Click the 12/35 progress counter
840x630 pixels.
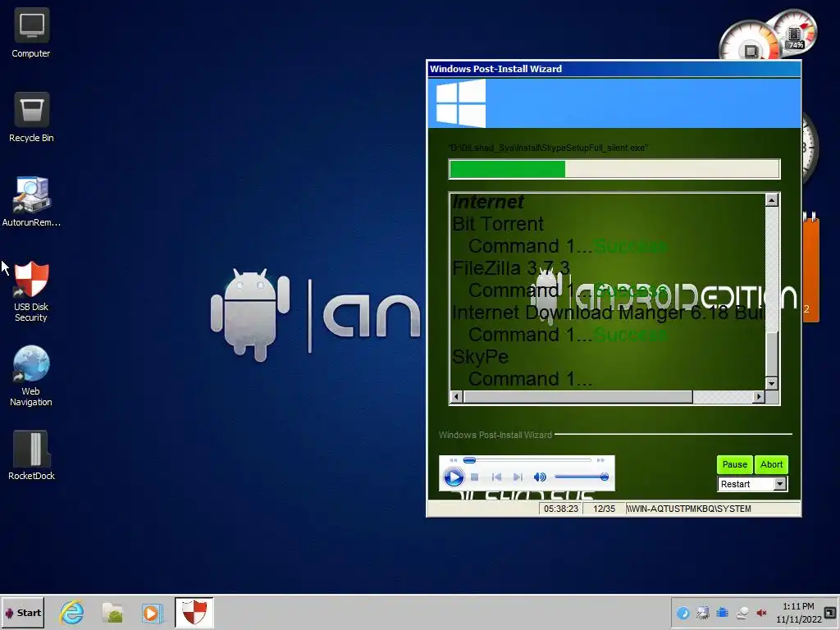pos(605,509)
